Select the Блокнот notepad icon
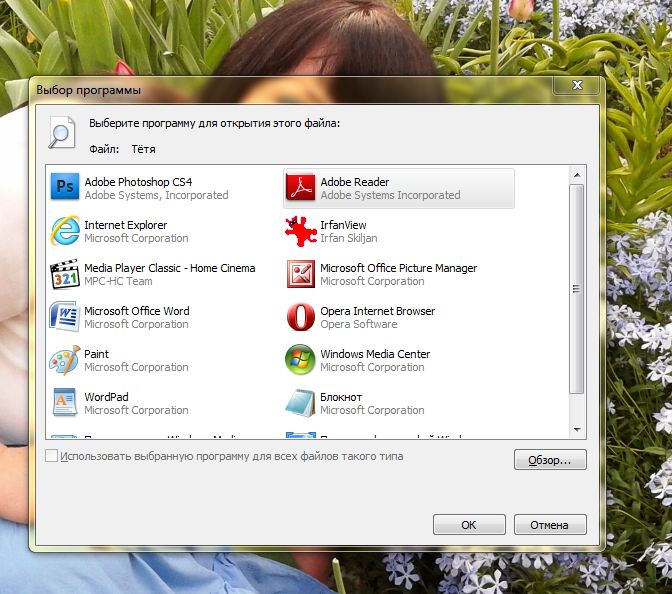This screenshot has height=594, width=672. coord(301,403)
